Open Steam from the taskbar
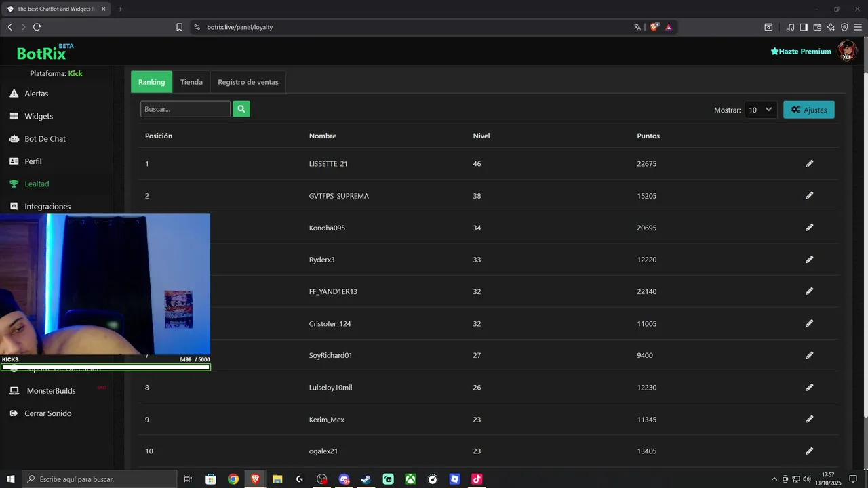Screen dimensions: 868x488 tap(366, 479)
